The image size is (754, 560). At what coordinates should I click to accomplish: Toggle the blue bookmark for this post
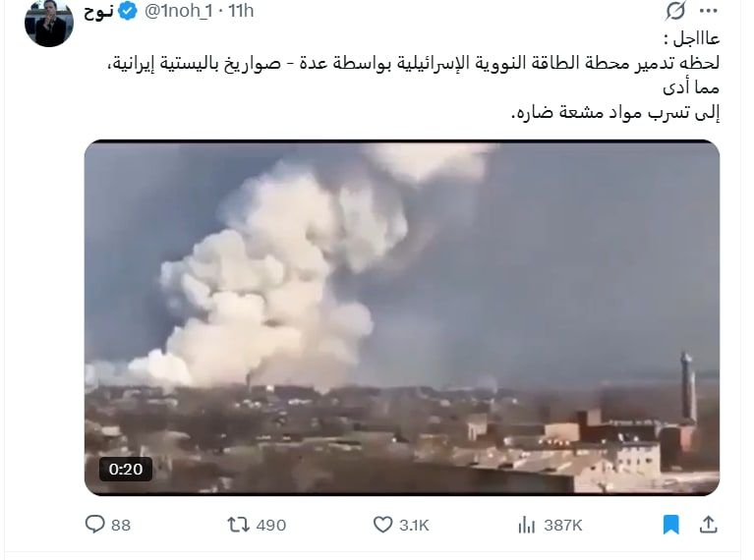pyautogui.click(x=670, y=525)
